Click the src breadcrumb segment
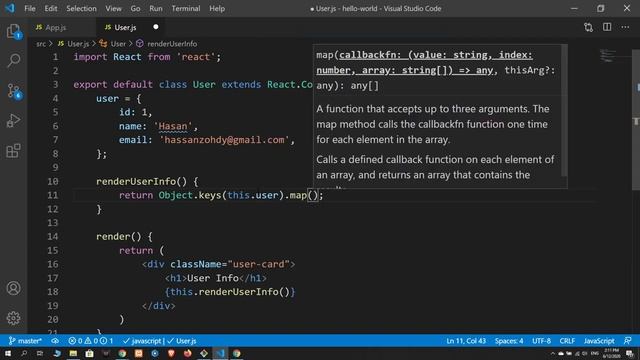The width and height of the screenshot is (640, 360). [x=41, y=44]
